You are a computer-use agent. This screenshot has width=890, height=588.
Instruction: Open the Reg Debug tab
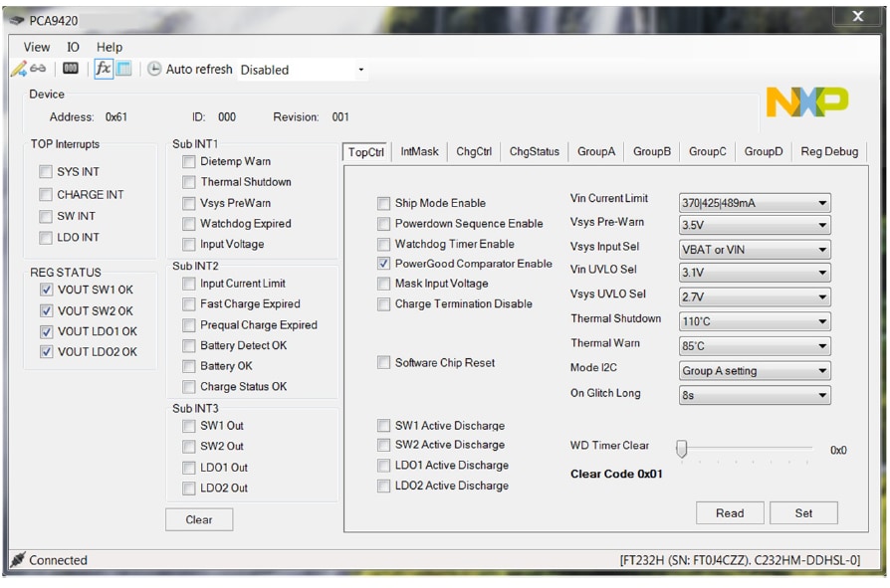[828, 152]
